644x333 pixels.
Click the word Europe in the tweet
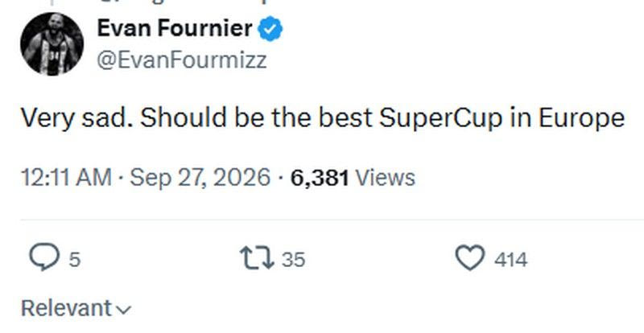pos(581,119)
